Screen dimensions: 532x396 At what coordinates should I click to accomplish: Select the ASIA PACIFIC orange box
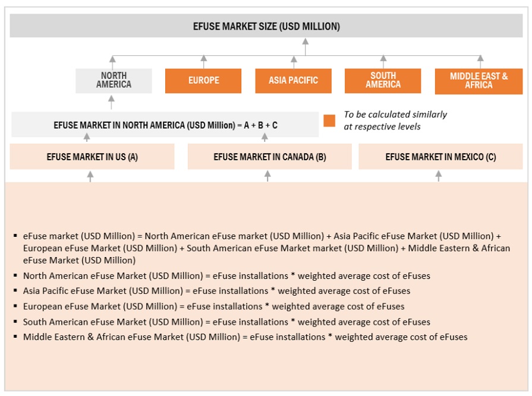point(293,81)
